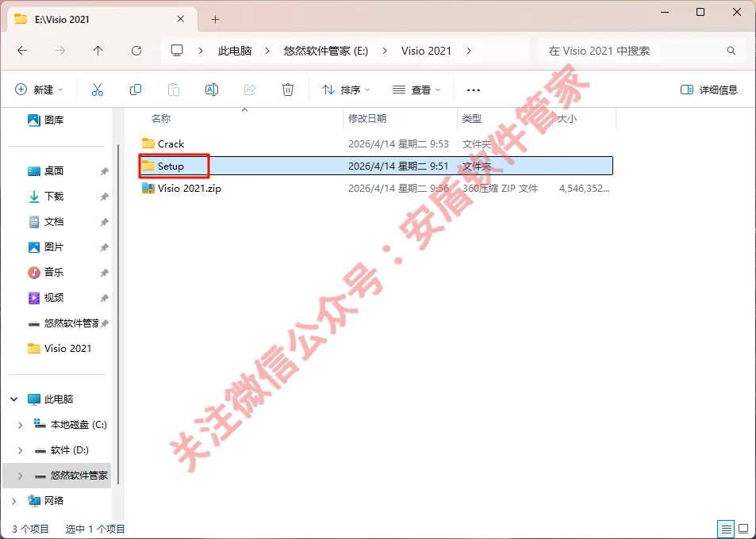Viewport: 756px width, 539px height.
Task: Sort by the 修改日期 column header
Action: click(x=367, y=118)
